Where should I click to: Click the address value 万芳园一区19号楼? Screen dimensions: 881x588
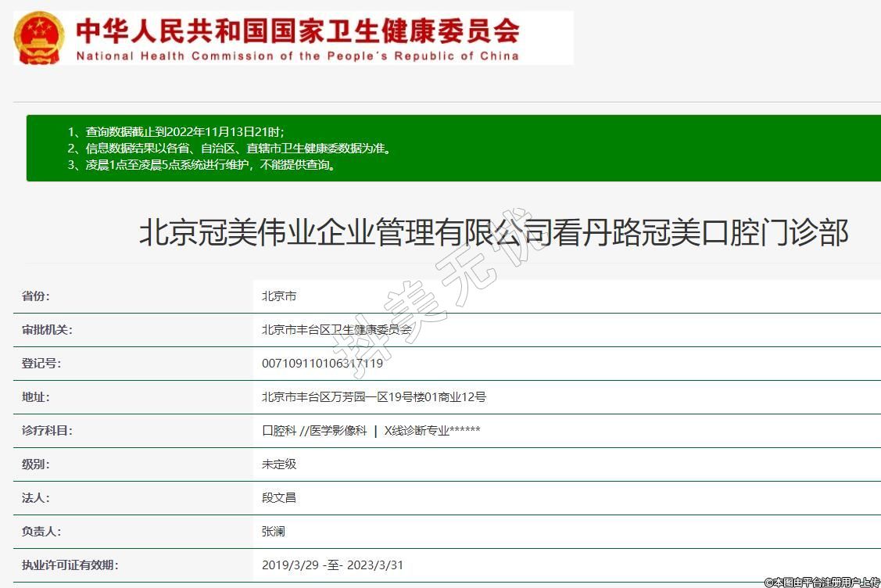tap(374, 397)
